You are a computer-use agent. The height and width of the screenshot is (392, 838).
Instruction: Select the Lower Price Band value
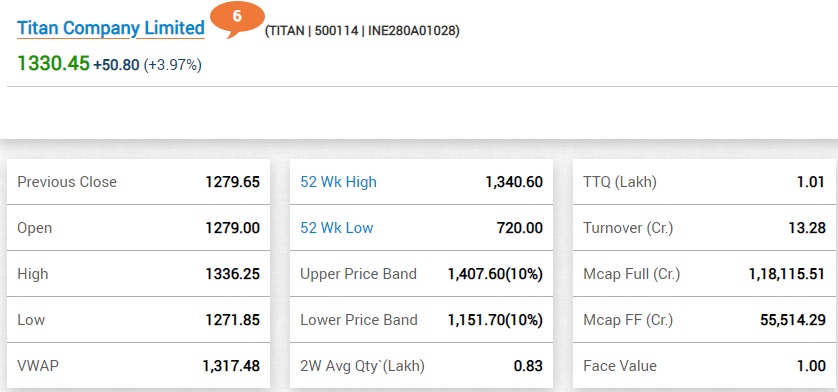pos(495,320)
